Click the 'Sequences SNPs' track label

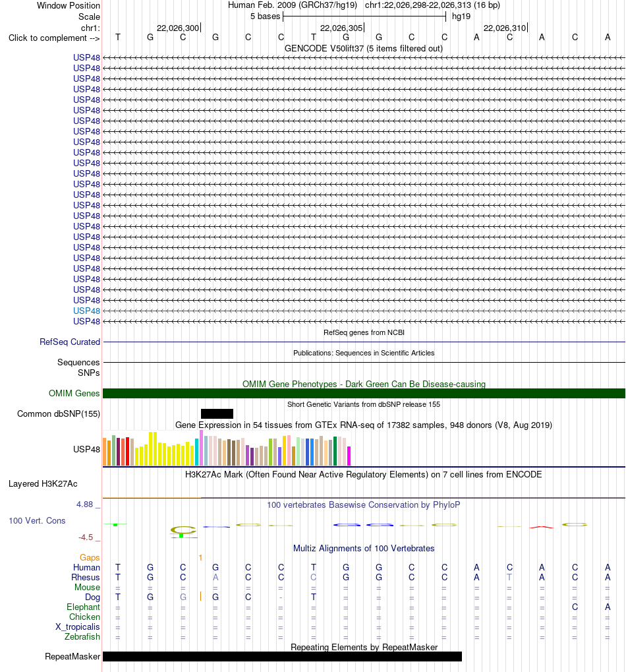point(78,368)
